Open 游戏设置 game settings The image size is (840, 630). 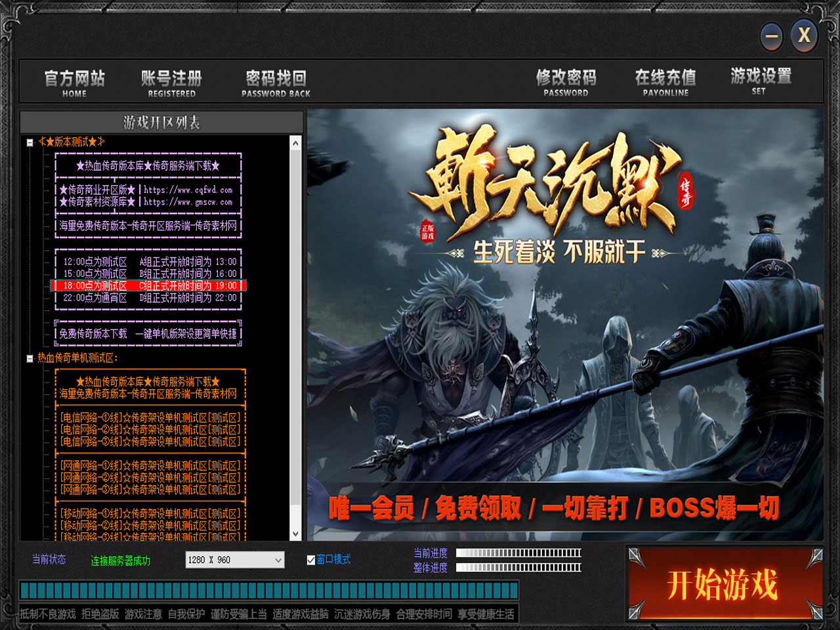(761, 81)
